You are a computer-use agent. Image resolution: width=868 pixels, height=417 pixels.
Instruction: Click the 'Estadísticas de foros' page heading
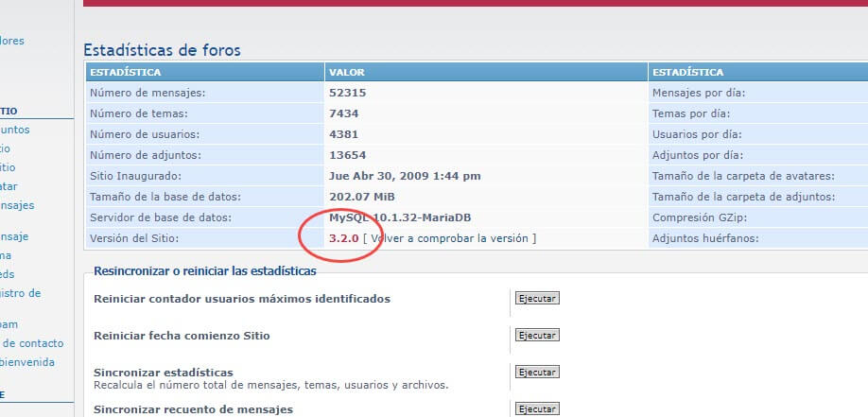(162, 49)
